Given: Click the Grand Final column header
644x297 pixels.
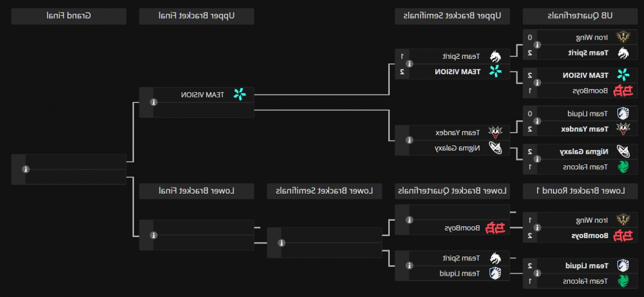Looking at the screenshot, I should point(69,16).
